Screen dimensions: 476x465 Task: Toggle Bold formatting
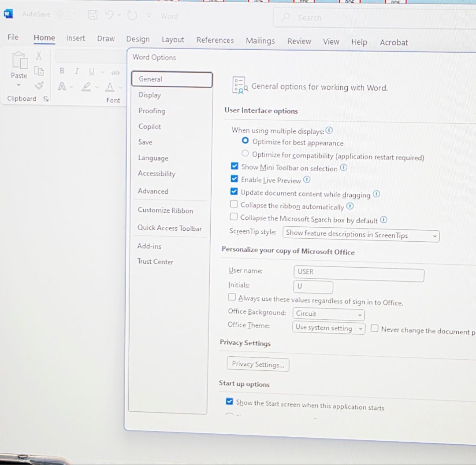(62, 71)
